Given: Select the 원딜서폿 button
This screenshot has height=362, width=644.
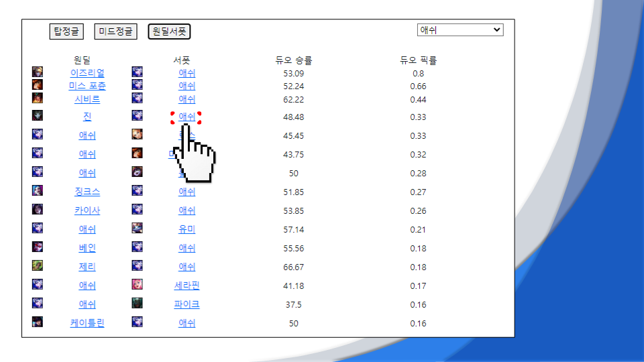Looking at the screenshot, I should [x=169, y=32].
